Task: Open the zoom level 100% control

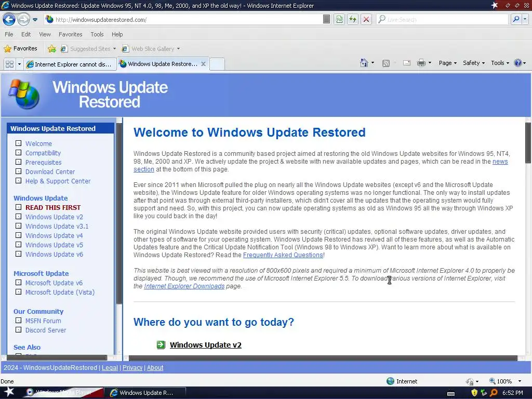Action: tap(504, 381)
